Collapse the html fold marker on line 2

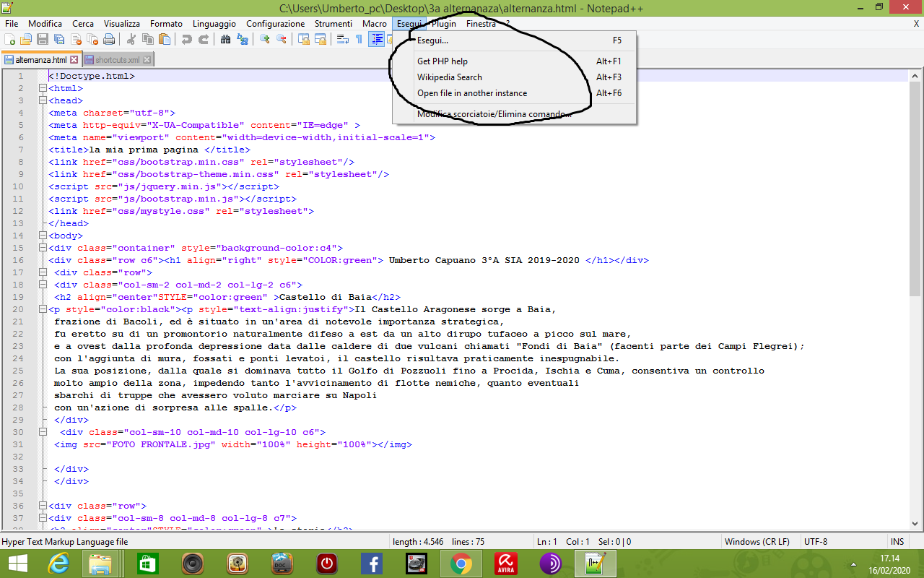(43, 88)
